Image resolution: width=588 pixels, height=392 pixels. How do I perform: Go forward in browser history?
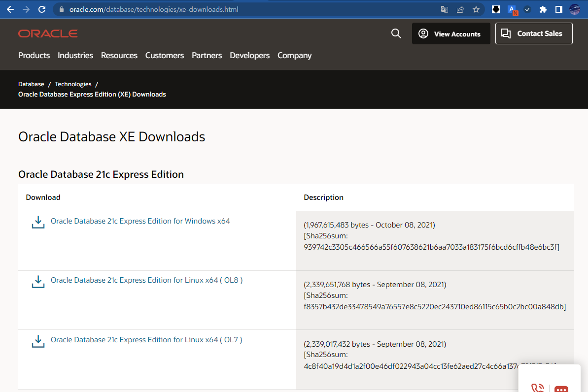click(x=26, y=9)
